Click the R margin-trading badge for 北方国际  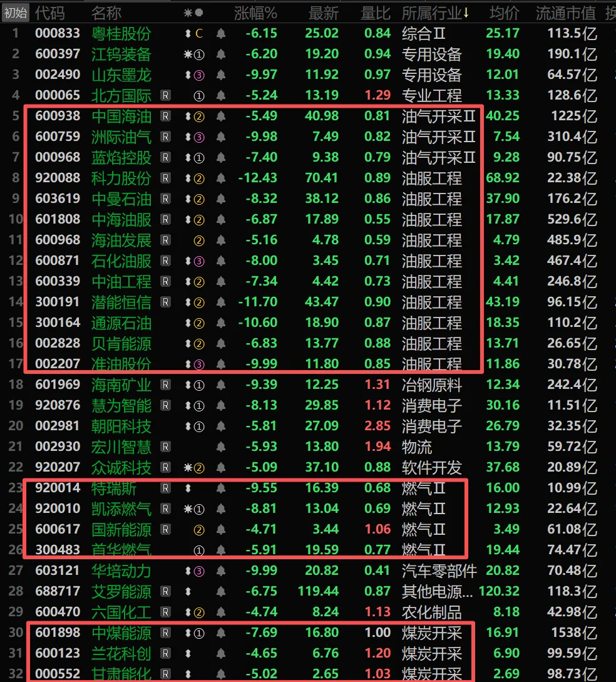coord(166,95)
